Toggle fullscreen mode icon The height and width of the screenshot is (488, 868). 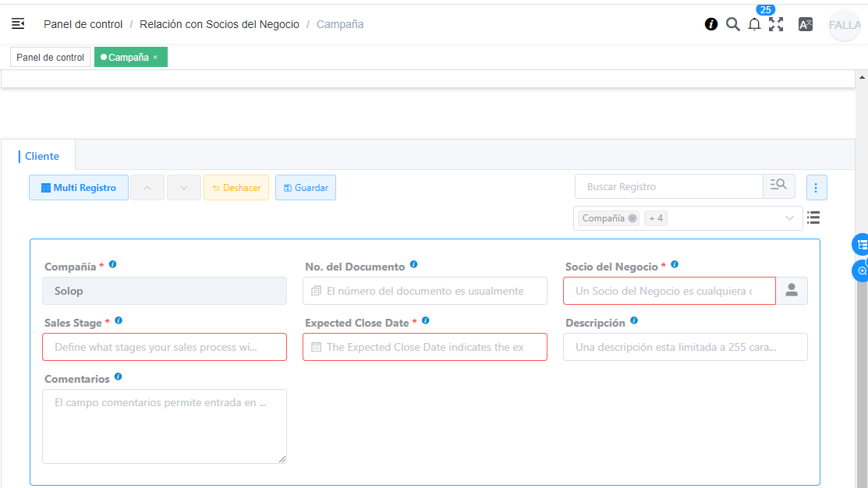point(776,24)
